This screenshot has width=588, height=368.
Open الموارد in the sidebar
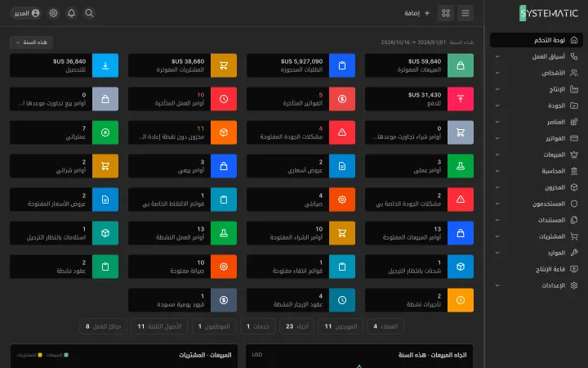(x=537, y=253)
